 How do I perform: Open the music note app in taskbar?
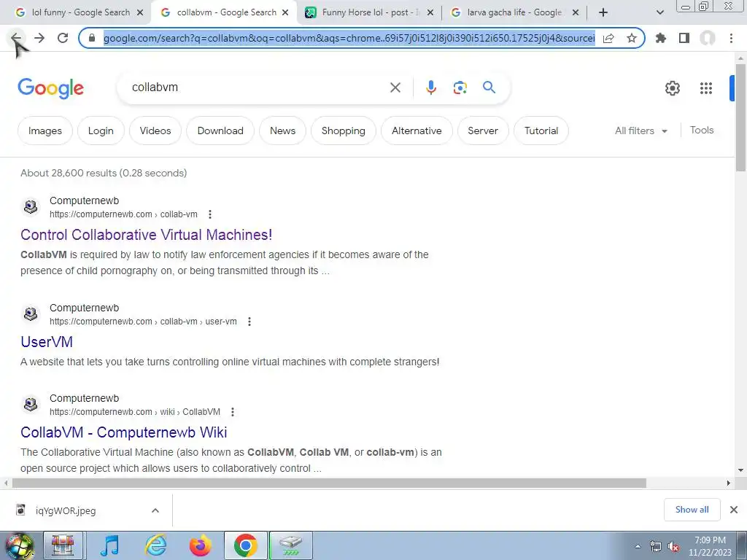pos(110,545)
